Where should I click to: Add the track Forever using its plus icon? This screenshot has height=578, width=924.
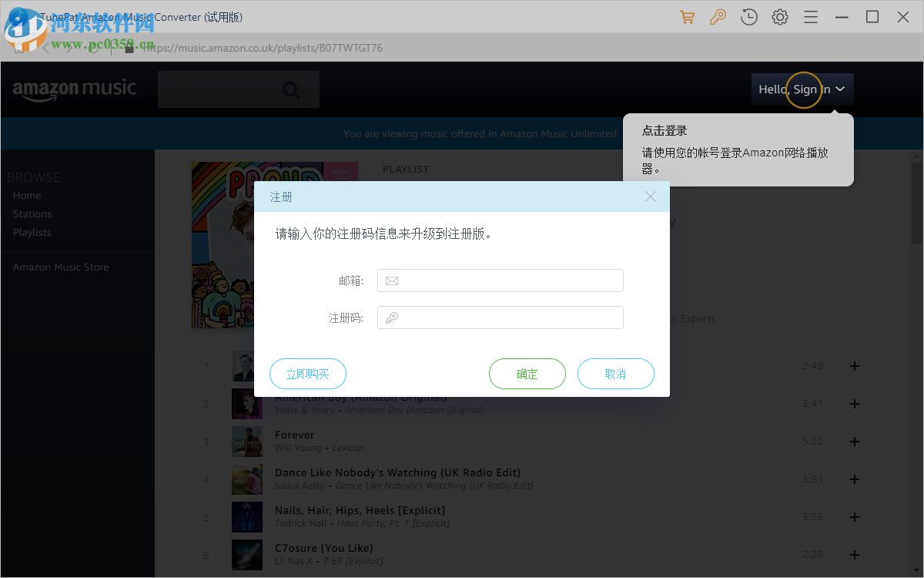tap(855, 442)
